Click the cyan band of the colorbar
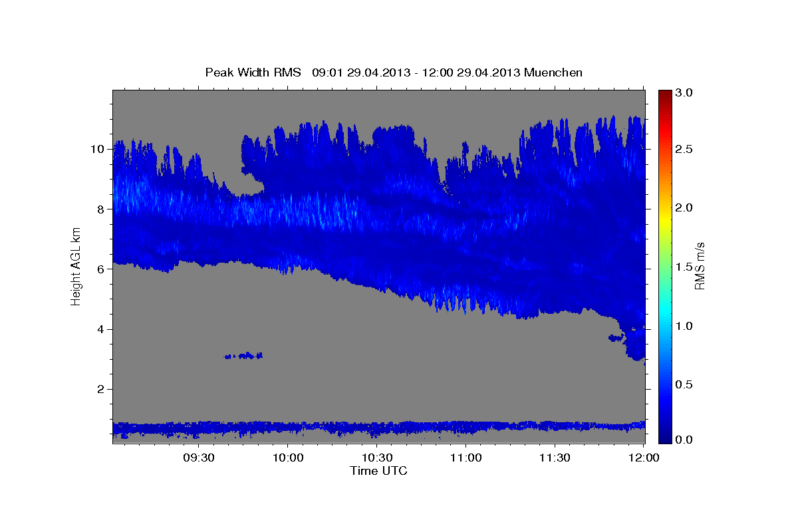The image size is (798, 532). click(x=665, y=311)
